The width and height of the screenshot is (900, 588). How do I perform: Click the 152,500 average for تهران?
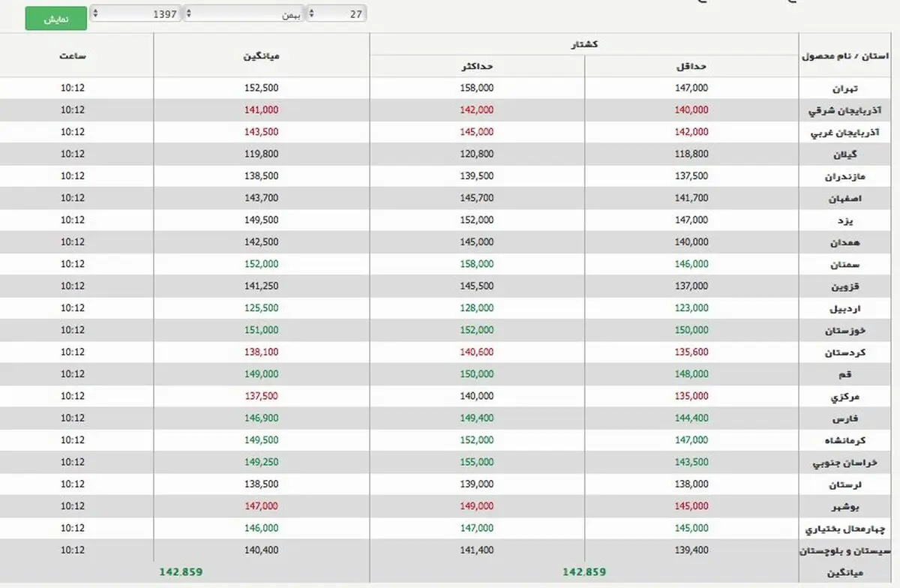[x=262, y=88]
